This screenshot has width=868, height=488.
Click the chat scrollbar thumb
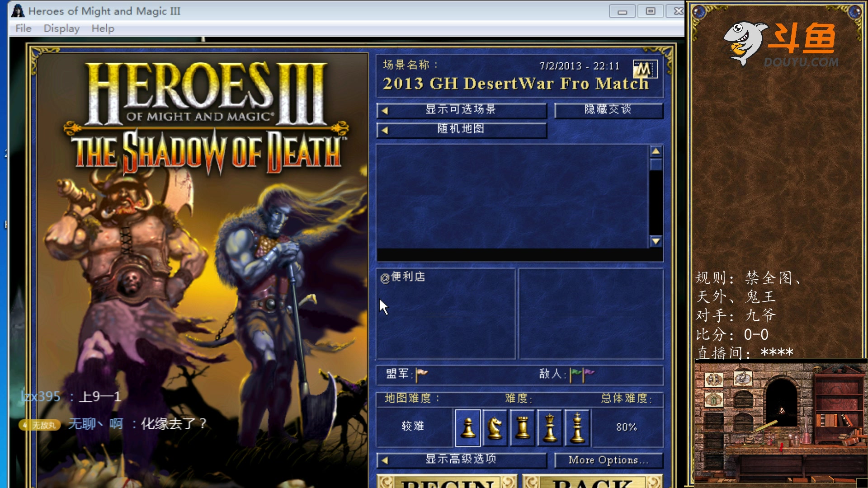656,164
